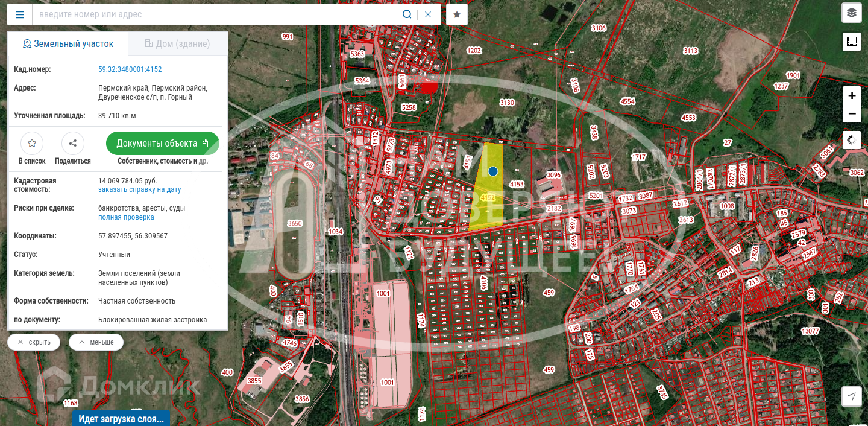This screenshot has width=868, height=426.
Task: Click map parcel label 2182
Action: tap(553, 208)
